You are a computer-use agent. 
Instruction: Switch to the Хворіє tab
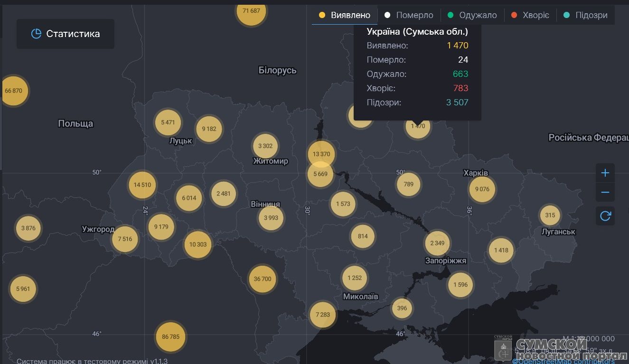[530, 15]
